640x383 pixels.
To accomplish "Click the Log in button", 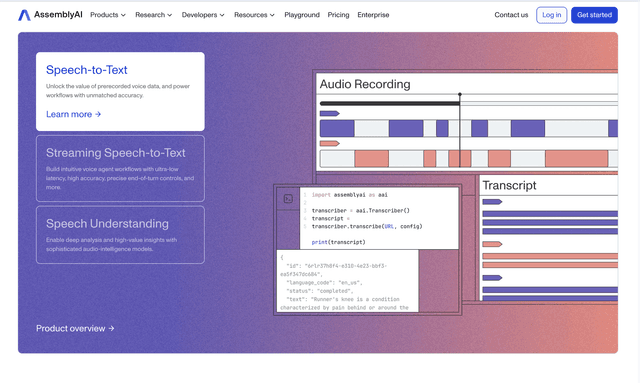I will click(x=551, y=15).
